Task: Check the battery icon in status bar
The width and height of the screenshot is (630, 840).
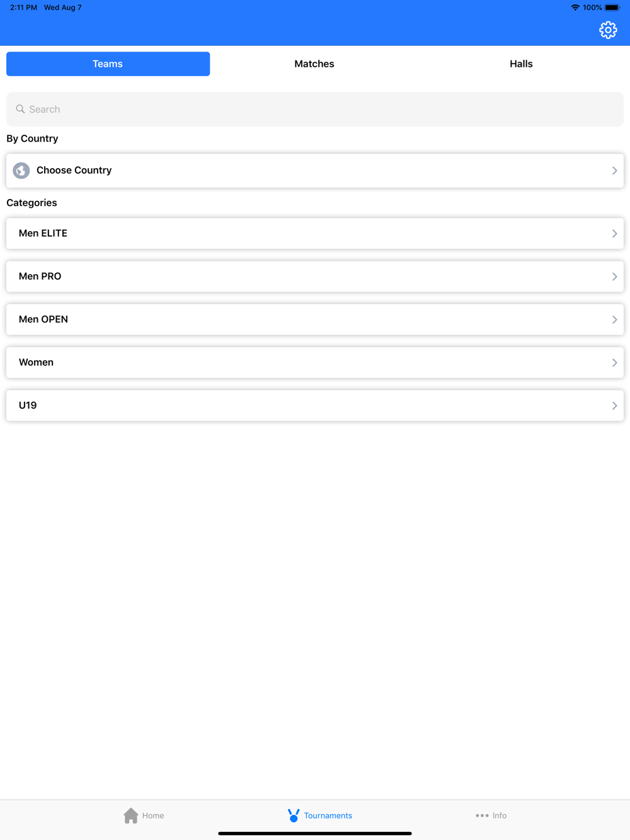Action: point(612,8)
